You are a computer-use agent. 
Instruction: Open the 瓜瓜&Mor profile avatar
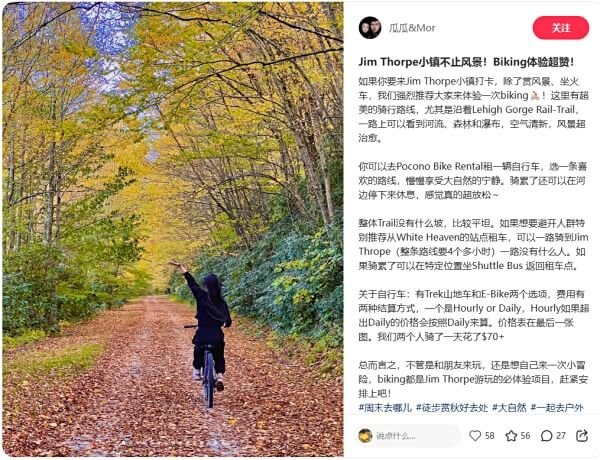click(x=370, y=28)
